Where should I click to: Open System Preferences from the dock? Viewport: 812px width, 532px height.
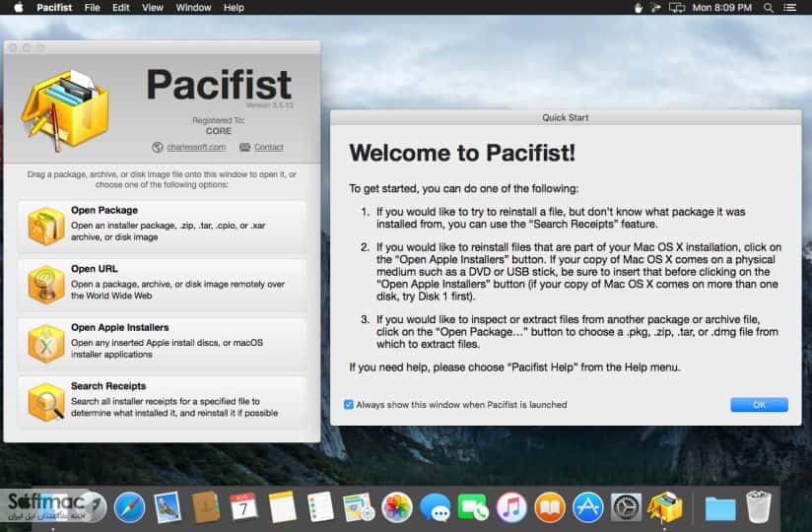click(x=626, y=507)
